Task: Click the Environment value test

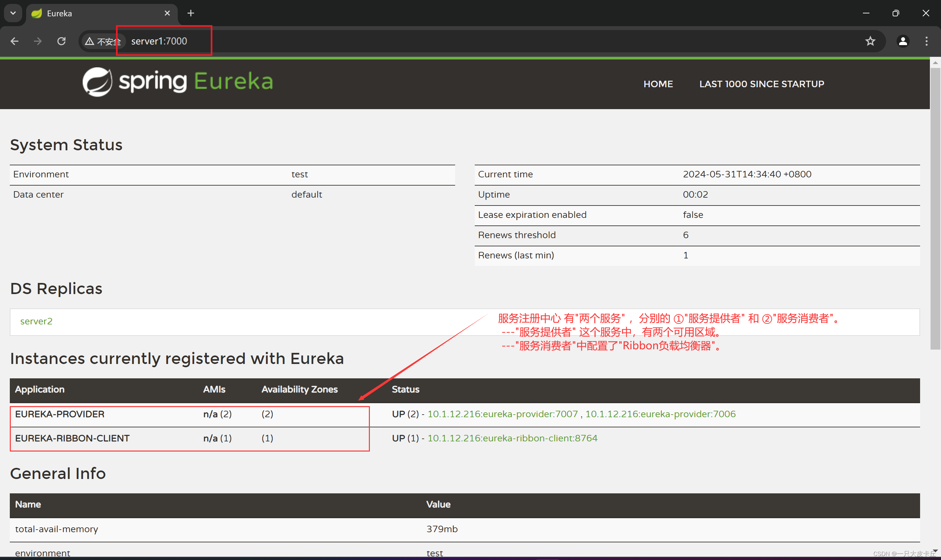Action: click(x=300, y=174)
